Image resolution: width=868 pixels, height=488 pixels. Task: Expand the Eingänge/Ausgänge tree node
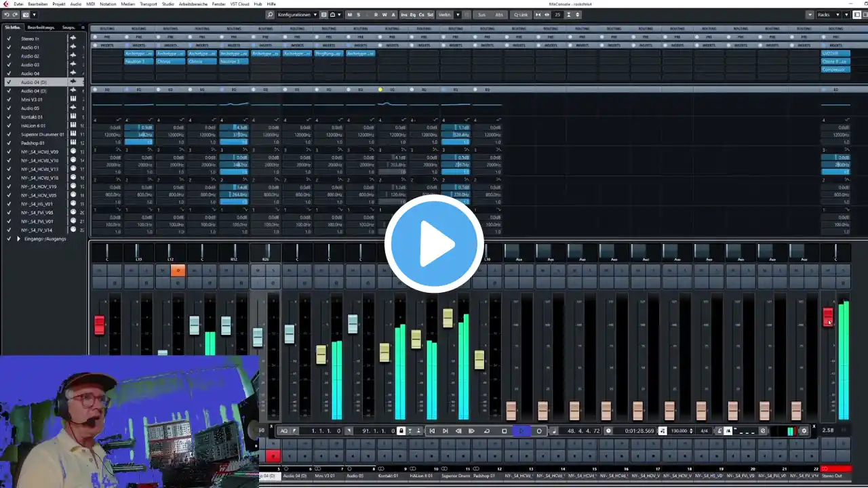click(x=18, y=239)
